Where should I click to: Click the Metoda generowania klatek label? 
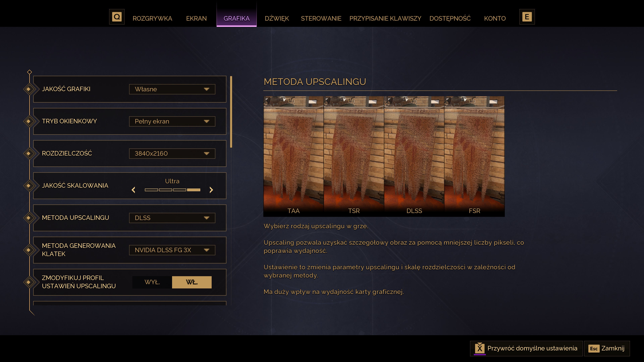[78, 250]
